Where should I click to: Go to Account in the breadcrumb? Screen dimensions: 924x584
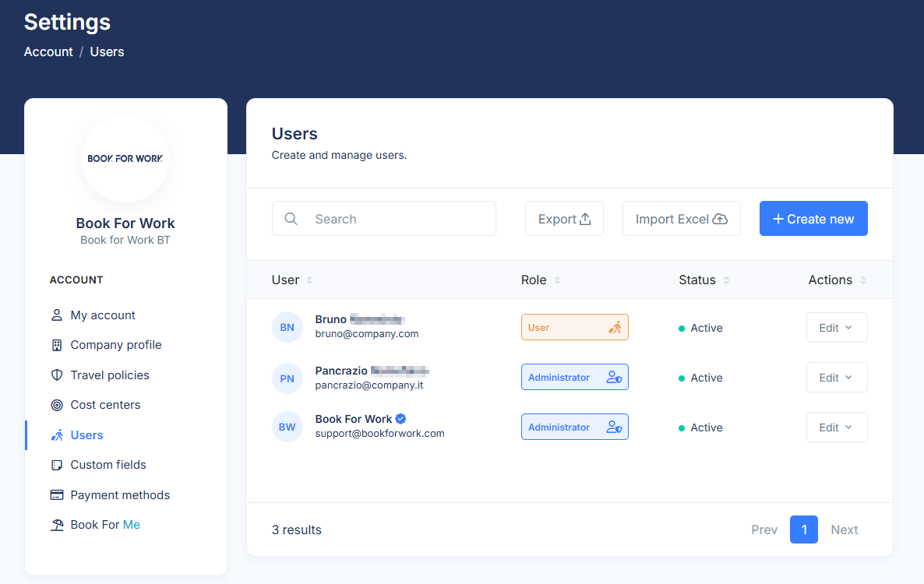[48, 52]
